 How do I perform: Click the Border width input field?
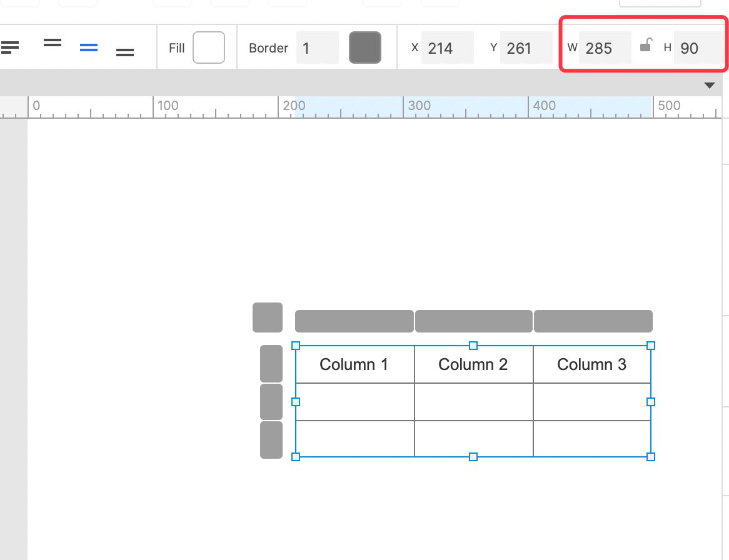click(x=318, y=47)
